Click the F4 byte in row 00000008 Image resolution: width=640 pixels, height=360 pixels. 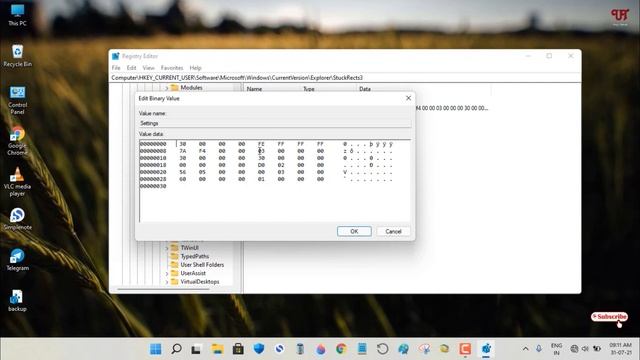(x=202, y=151)
